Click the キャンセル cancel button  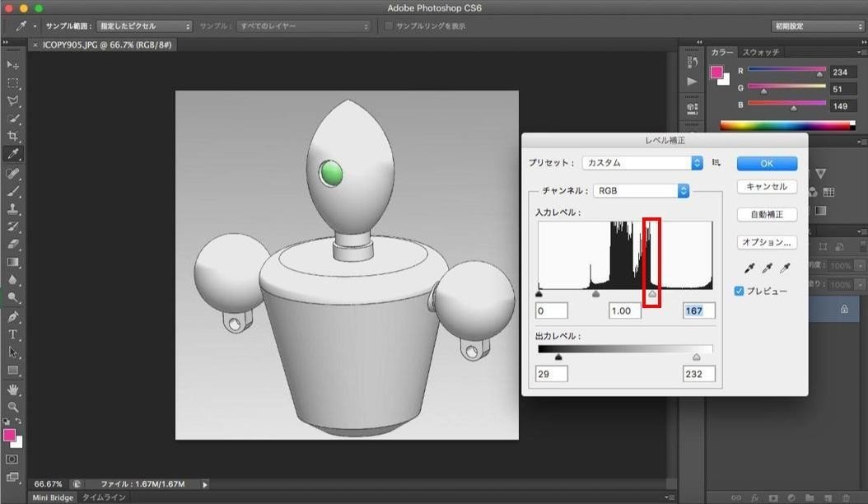766,186
